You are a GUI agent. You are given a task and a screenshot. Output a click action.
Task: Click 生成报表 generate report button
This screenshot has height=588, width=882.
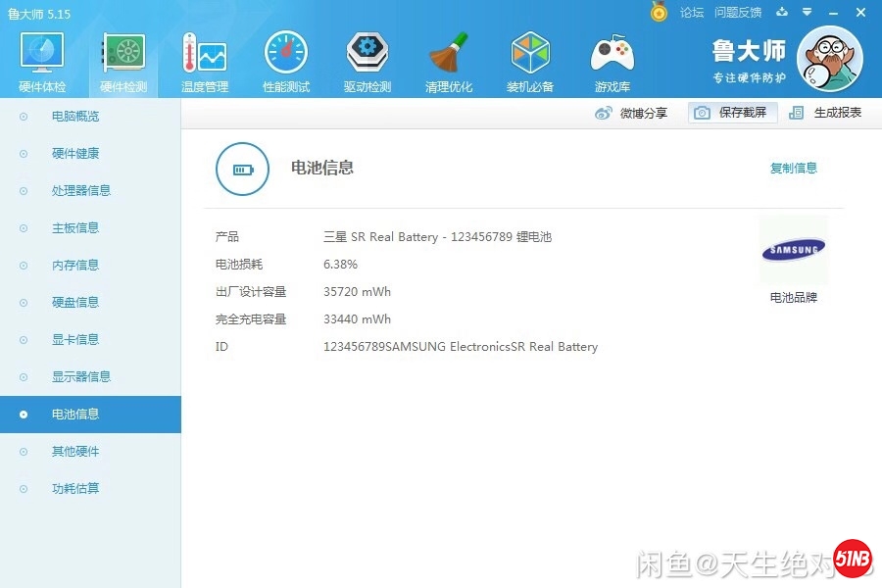(x=826, y=113)
